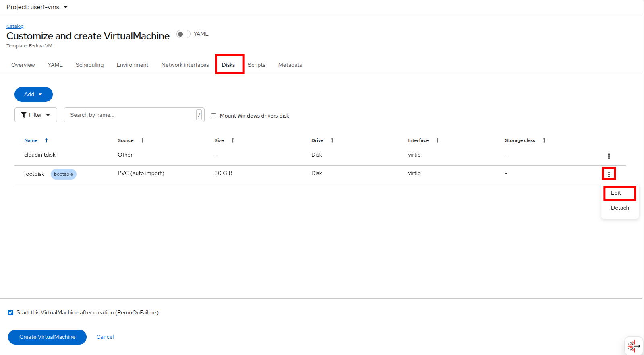Screen dimensions: 644x355
Task: Open the Filter dropdown
Action: click(x=35, y=115)
